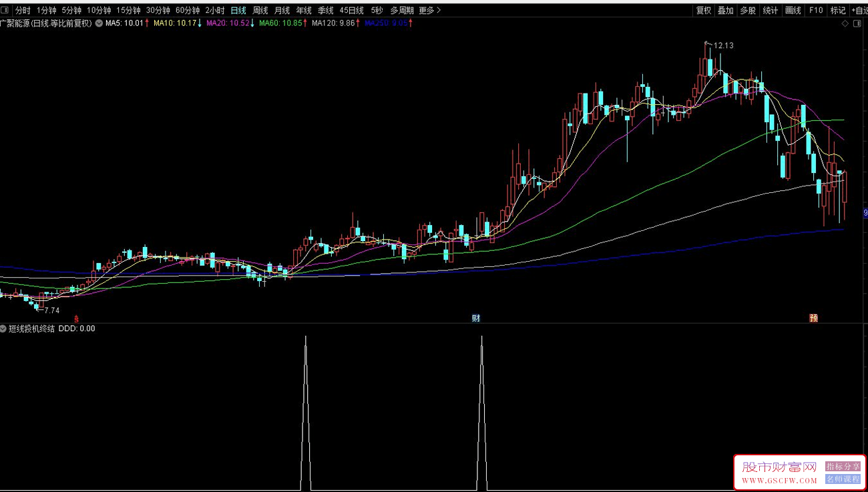Select the 1分钟 period tab
Screen dimensions: 868x492
[x=47, y=11]
